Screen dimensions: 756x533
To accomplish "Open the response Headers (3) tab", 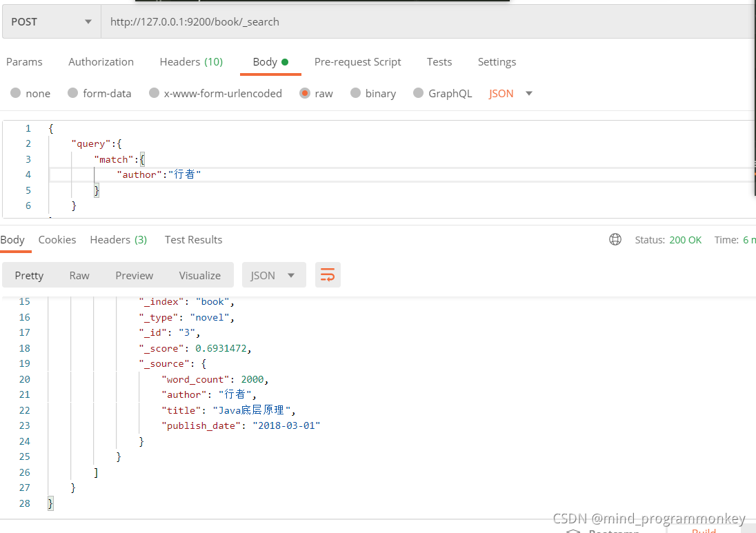I will 118,239.
